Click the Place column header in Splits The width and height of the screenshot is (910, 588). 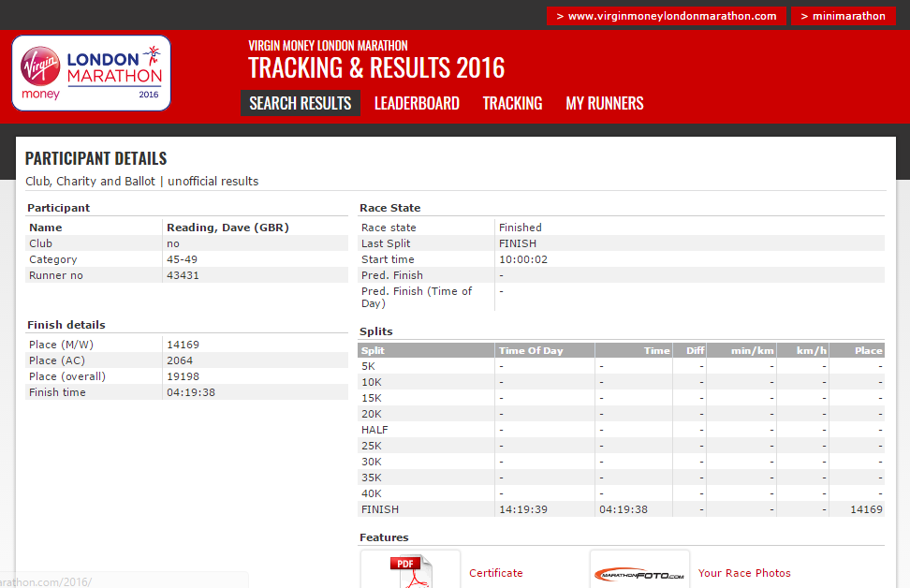pos(868,350)
